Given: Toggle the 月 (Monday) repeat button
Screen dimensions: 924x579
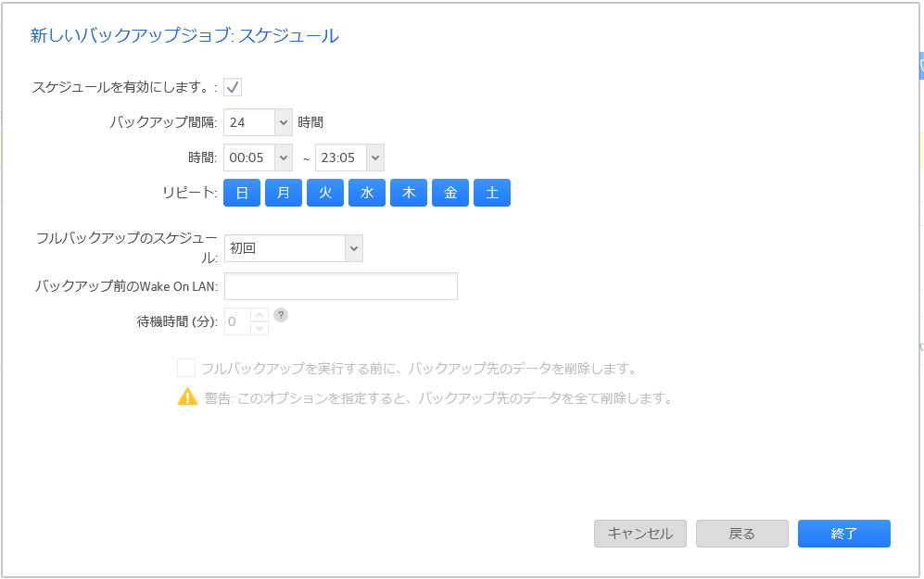Looking at the screenshot, I should click(284, 193).
